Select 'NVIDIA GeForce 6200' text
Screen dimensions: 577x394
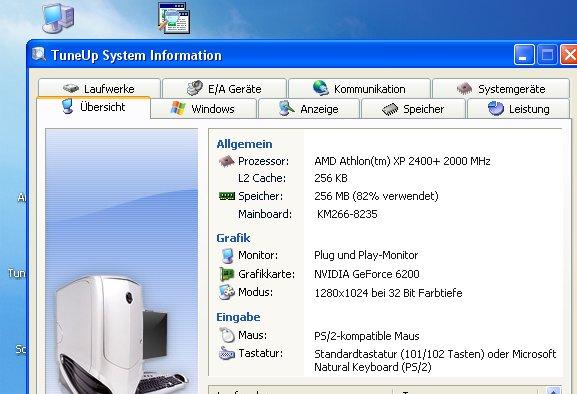(367, 274)
